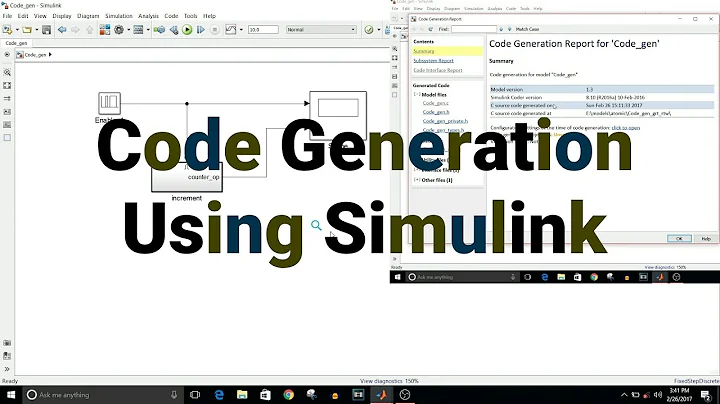Image resolution: width=720 pixels, height=404 pixels.
Task: Click the simulation stop time field 10.0
Action: 263,30
